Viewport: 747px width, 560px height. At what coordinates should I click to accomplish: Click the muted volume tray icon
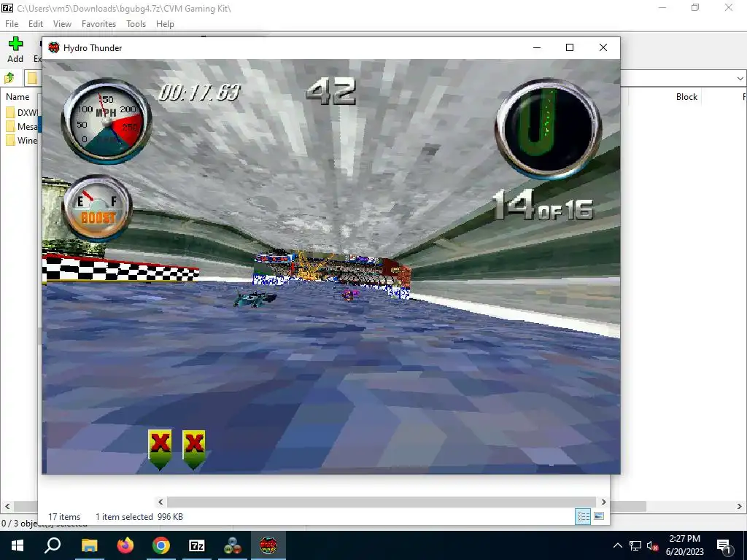click(x=653, y=545)
